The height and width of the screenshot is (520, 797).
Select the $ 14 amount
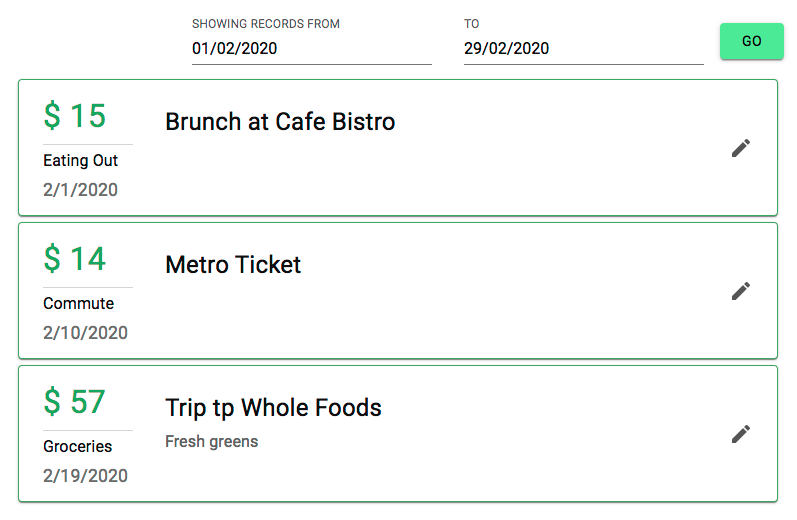75,259
